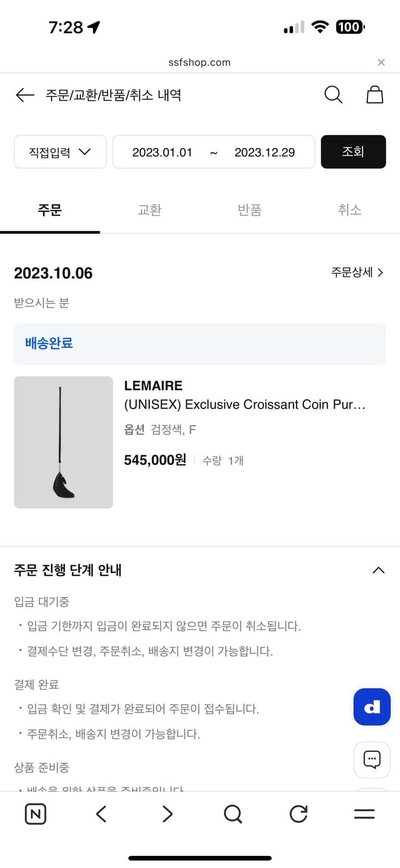Open the Naver home icon

pos(35,814)
